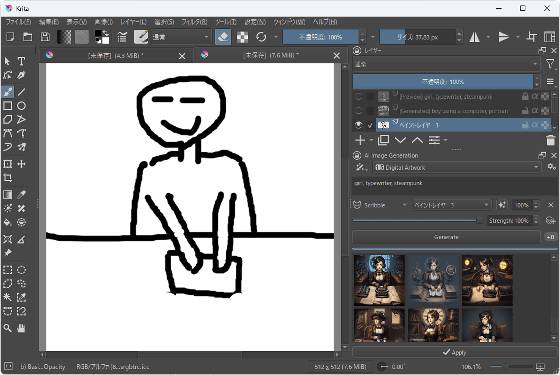
Task: Expand the add-layer dropdown arrow
Action: click(371, 140)
